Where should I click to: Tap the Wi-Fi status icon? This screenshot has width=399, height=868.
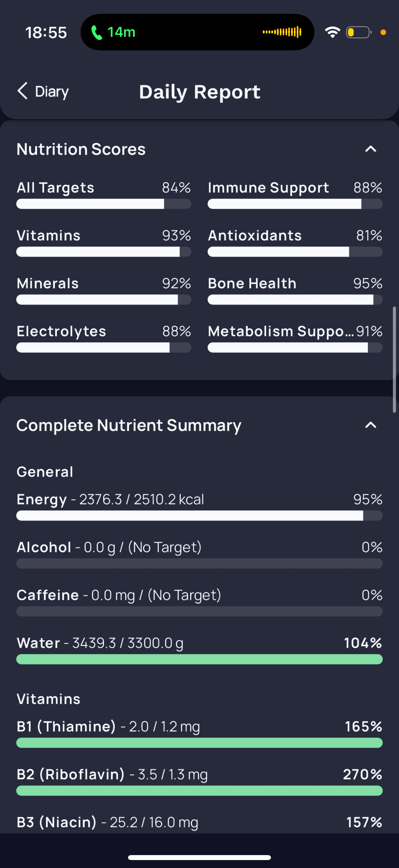click(x=332, y=32)
